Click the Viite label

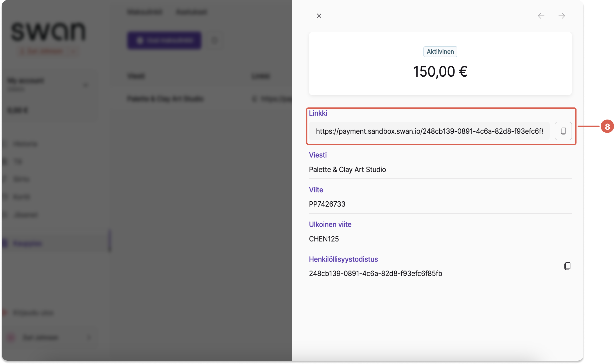pyautogui.click(x=316, y=190)
